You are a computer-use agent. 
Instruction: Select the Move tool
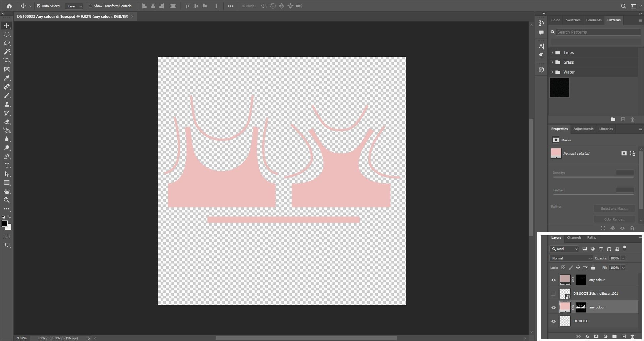pos(7,25)
